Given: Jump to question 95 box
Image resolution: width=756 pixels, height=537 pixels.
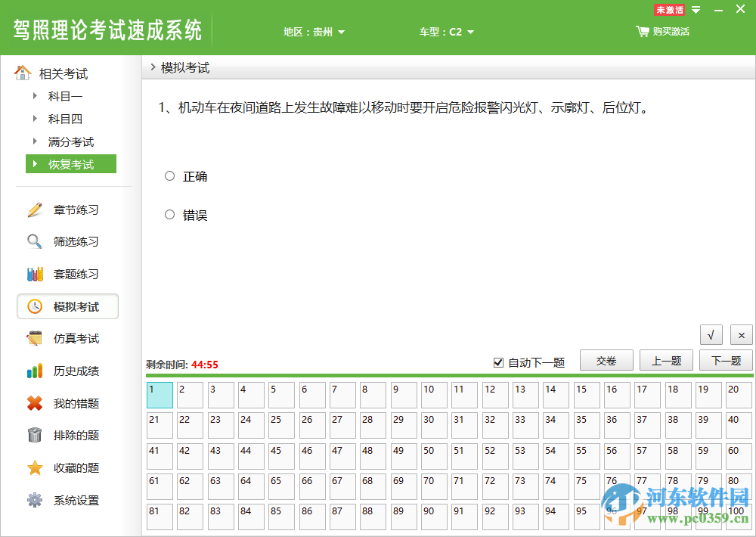Looking at the screenshot, I should [x=587, y=517].
